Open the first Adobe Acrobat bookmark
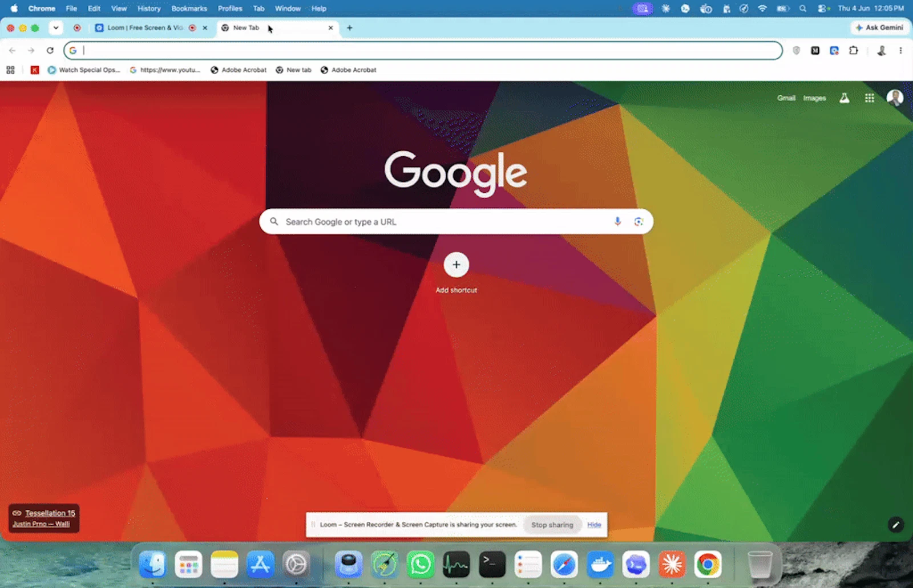 point(239,70)
